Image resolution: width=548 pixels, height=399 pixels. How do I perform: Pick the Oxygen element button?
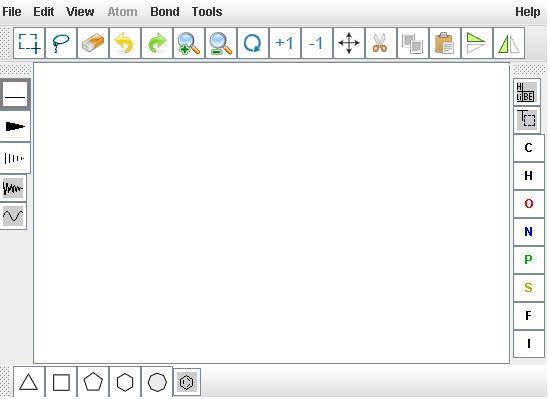point(528,204)
